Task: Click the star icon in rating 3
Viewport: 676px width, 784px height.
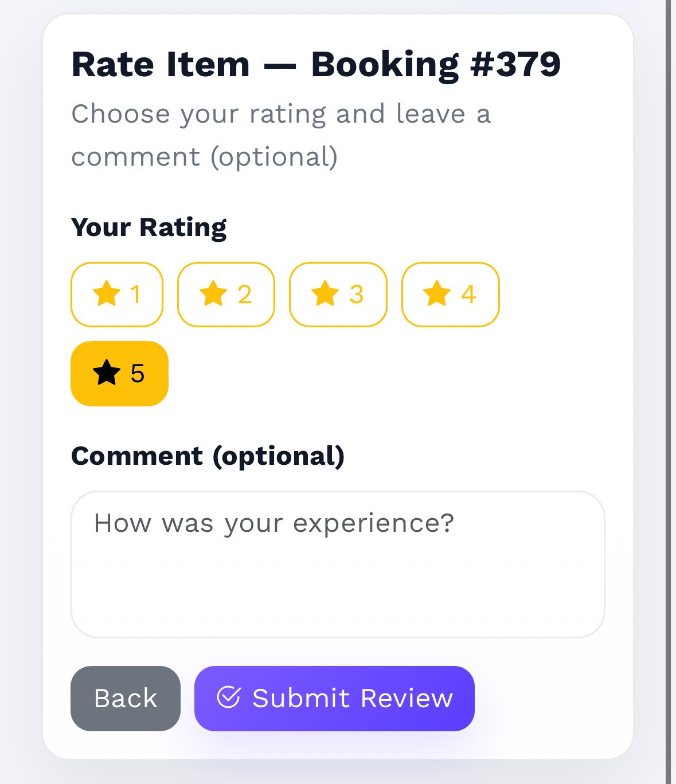Action: (x=325, y=294)
